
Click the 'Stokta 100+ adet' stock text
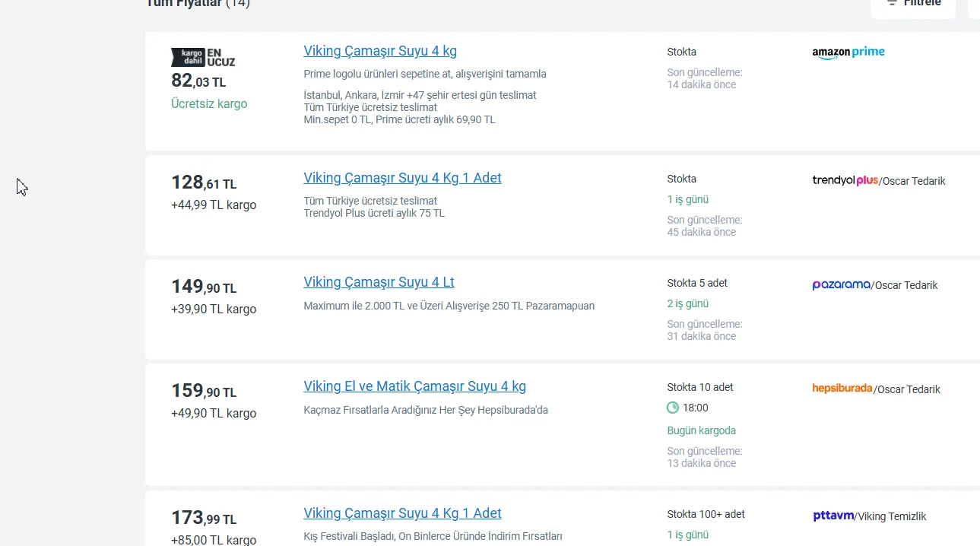click(706, 514)
